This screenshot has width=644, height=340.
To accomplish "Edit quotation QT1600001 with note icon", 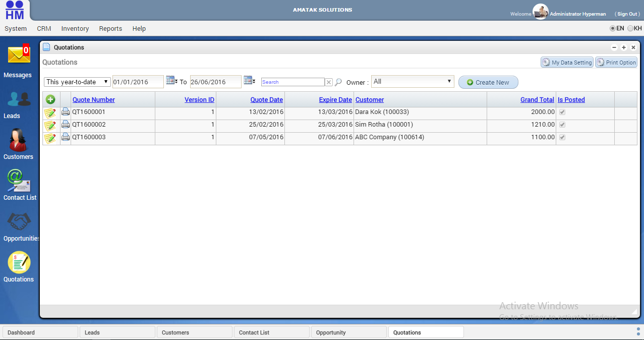I will (50, 112).
